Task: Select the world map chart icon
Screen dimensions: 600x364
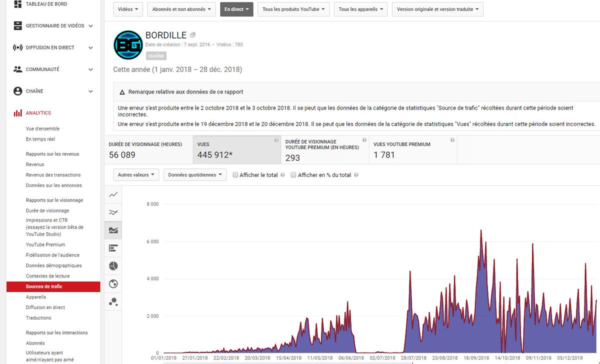Action: [113, 283]
